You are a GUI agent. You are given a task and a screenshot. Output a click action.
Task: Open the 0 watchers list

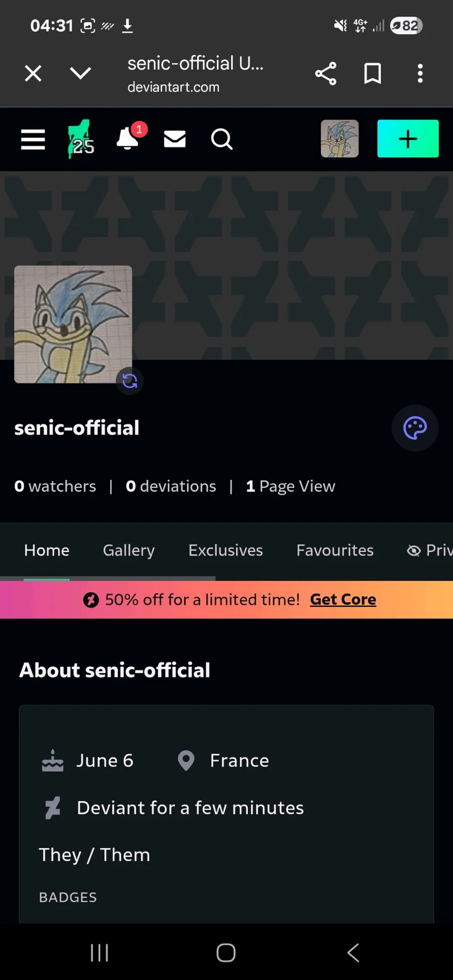coord(55,486)
